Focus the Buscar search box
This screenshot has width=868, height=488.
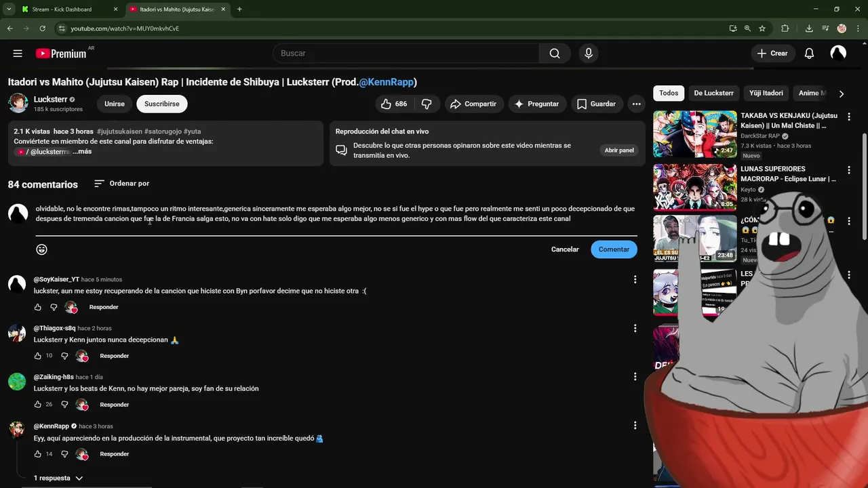coord(406,54)
